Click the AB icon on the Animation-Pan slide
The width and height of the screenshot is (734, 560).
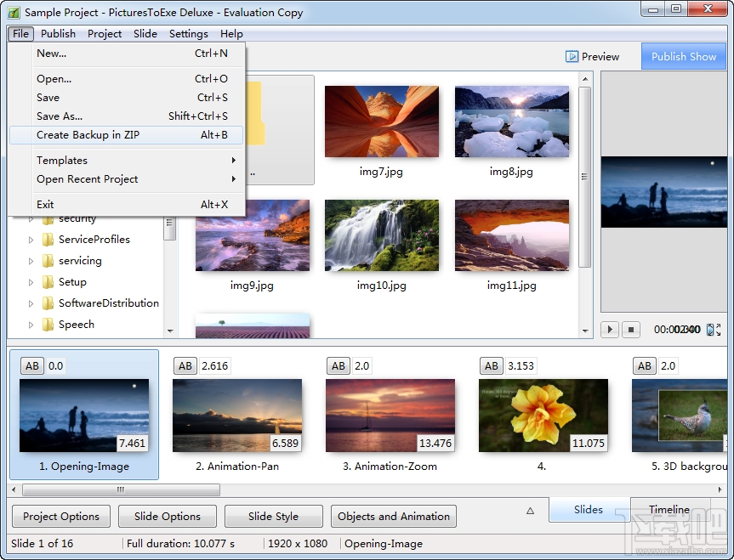(185, 365)
